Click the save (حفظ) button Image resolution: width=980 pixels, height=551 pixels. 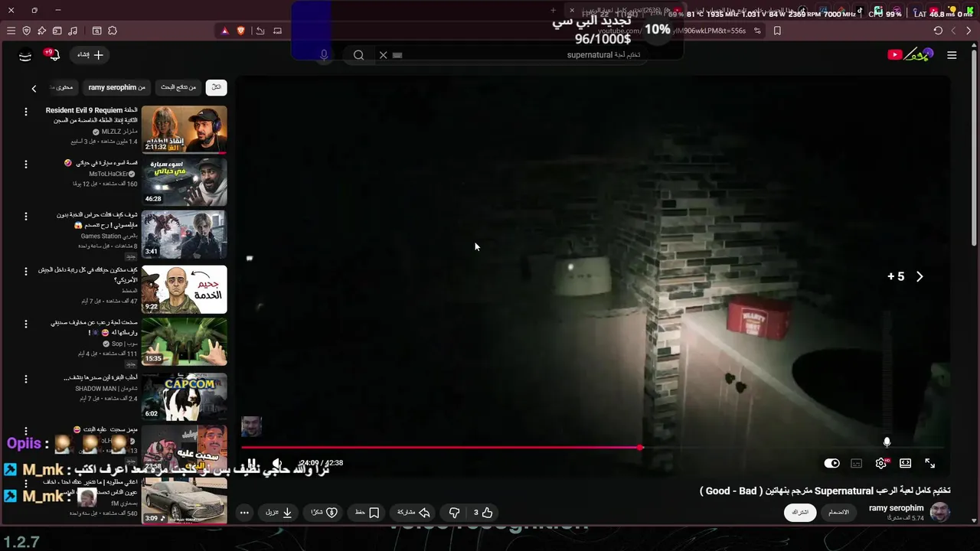click(367, 513)
